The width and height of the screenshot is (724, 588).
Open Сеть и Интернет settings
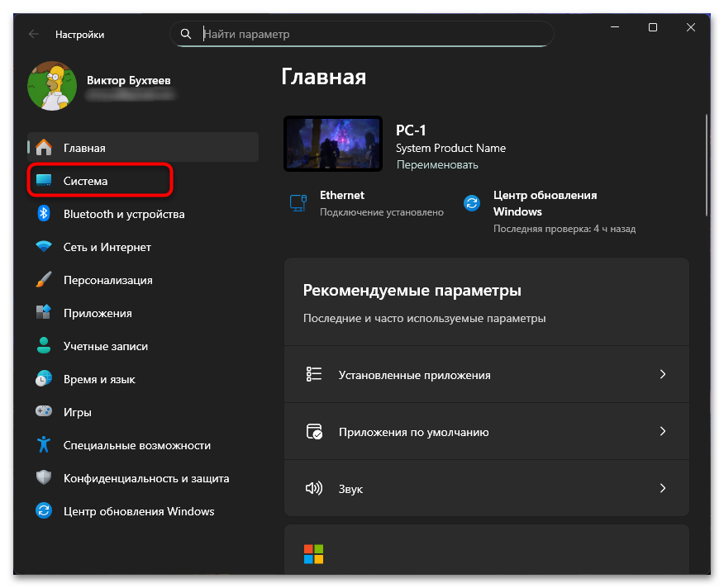(x=143, y=247)
